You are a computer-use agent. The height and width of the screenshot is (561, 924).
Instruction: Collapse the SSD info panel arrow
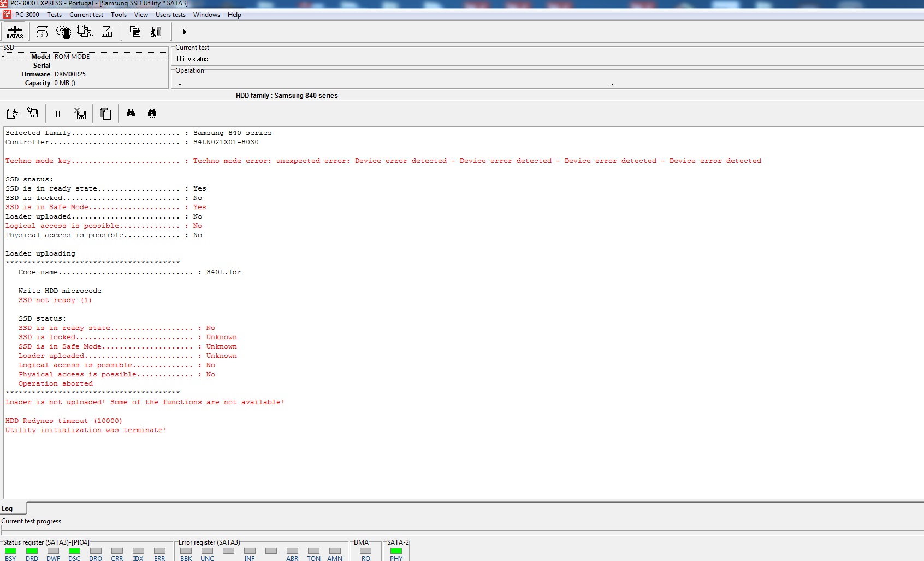(3, 56)
